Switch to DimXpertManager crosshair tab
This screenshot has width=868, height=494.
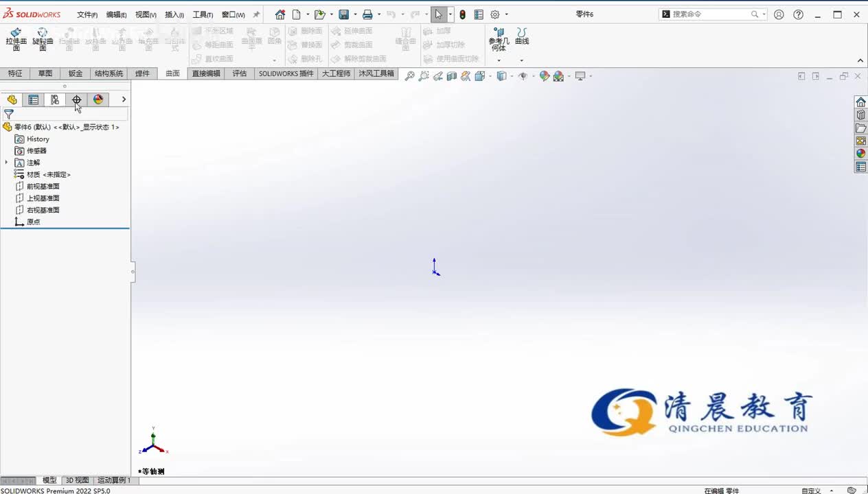[76, 99]
